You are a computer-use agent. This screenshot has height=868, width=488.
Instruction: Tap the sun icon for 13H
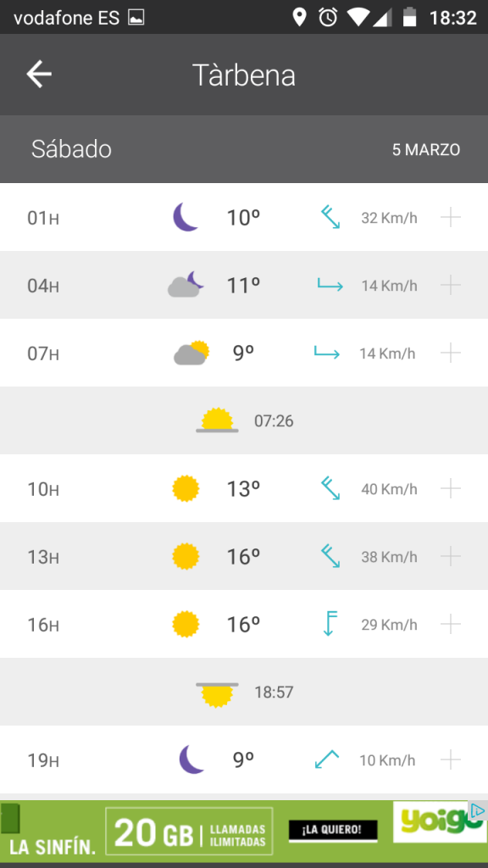(186, 556)
